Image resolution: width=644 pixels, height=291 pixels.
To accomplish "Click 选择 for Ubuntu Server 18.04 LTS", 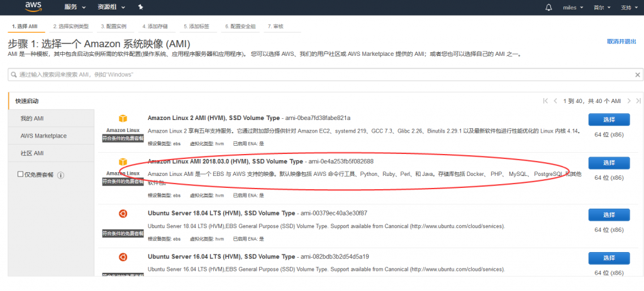I will click(x=609, y=215).
